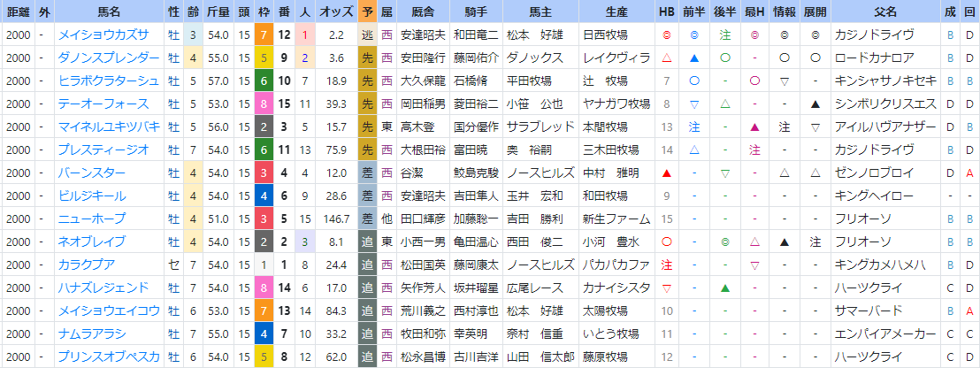This screenshot has width=980, height=368.
Task: Click trainer name 松田国英
Action: point(423,264)
